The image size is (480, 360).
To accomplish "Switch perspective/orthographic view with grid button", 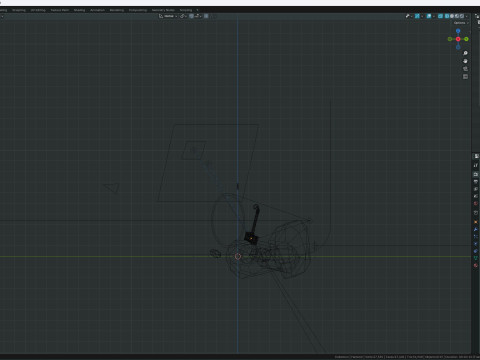I will pyautogui.click(x=465, y=77).
